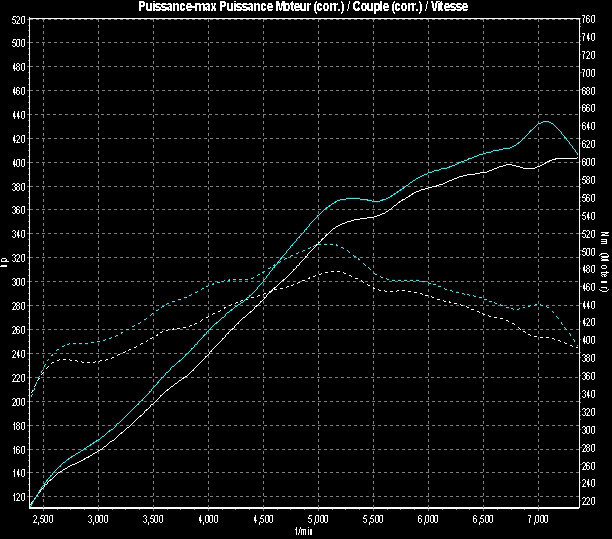Click the peak of the cyan solid power curve
This screenshot has width=612, height=539.
click(545, 121)
